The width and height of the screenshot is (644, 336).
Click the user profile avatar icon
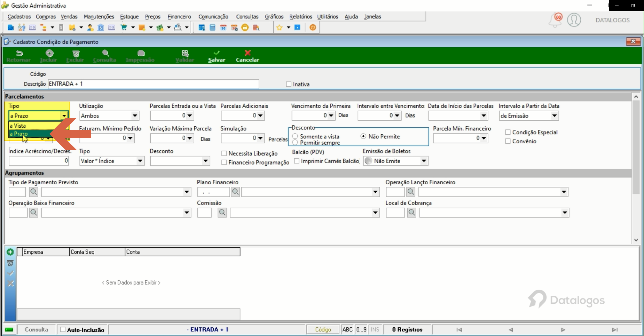click(x=574, y=20)
